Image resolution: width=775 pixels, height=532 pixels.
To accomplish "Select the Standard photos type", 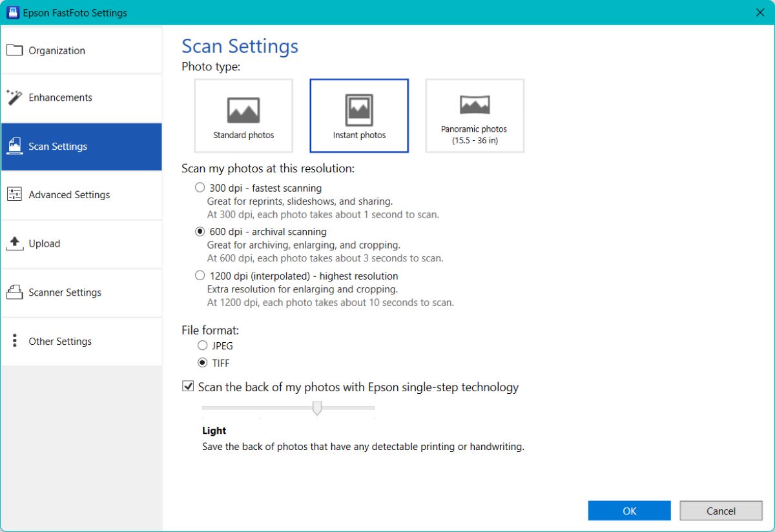I will pos(243,116).
